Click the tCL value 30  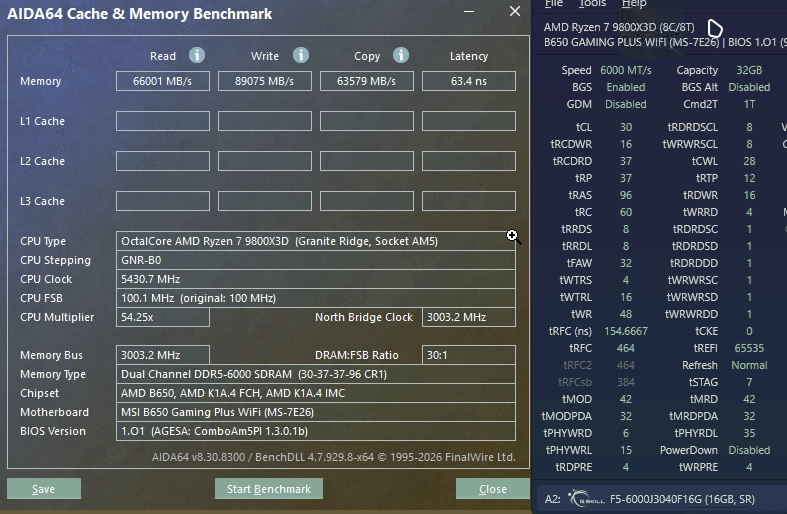pos(626,127)
